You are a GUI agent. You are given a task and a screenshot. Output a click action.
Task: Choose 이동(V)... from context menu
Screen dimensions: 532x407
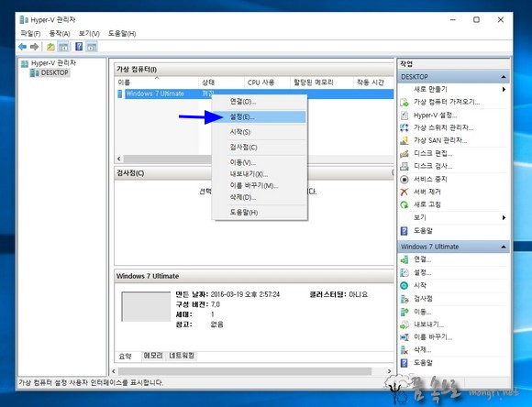click(260, 162)
